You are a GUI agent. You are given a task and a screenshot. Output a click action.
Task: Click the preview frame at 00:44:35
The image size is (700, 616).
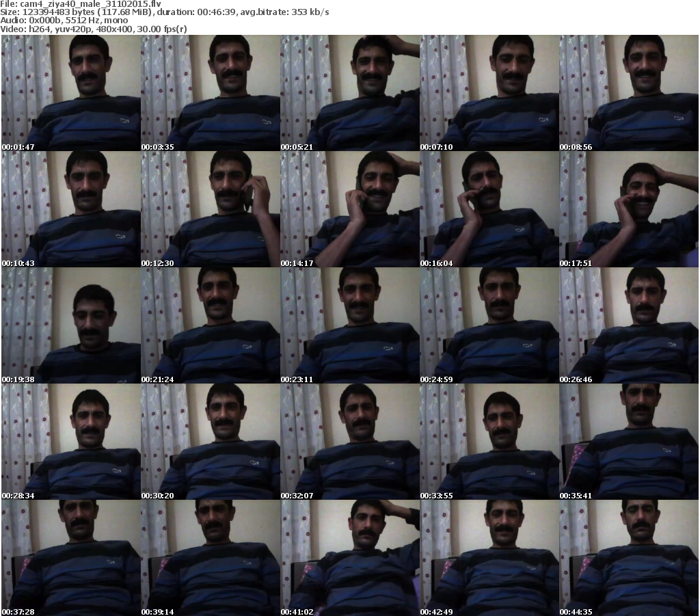(x=629, y=558)
